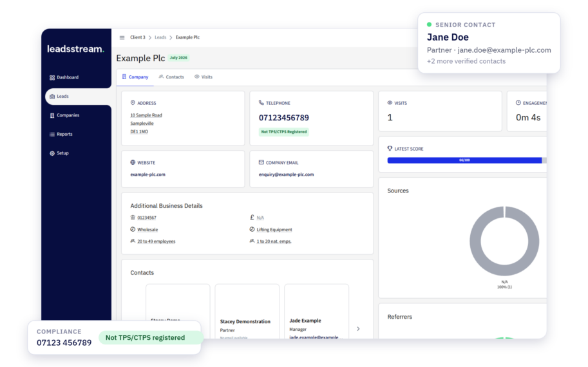Click the icon beside Lifting Equipment
Image resolution: width=588 pixels, height=367 pixels.
252,229
